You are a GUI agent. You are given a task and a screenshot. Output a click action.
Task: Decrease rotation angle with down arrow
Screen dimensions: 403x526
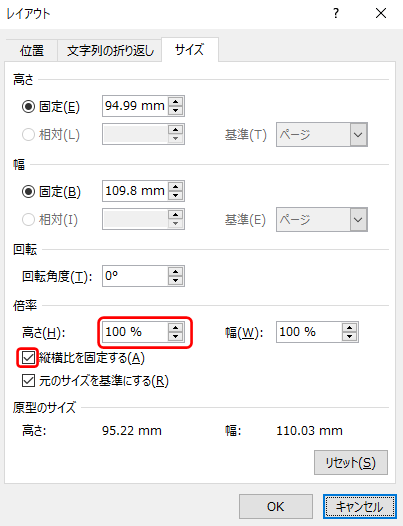175,280
